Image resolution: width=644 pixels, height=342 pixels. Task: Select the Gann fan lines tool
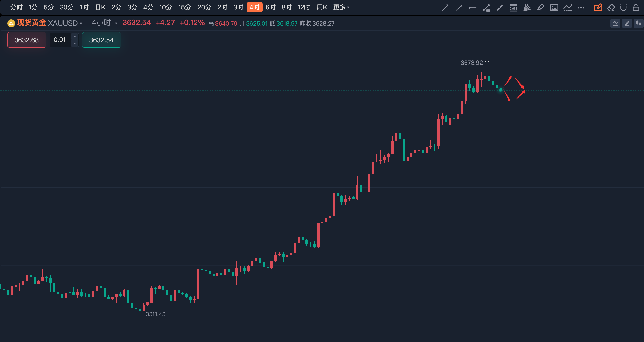527,8
